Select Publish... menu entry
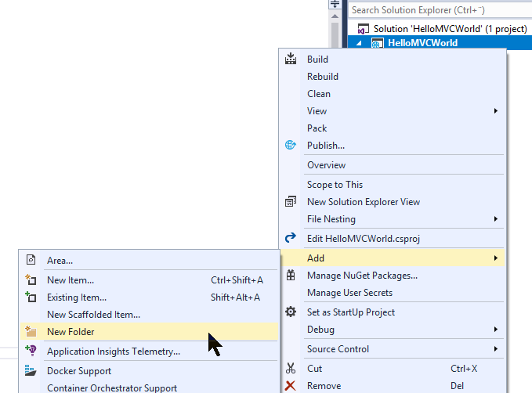Viewport: 532px width, 393px height. click(393, 146)
